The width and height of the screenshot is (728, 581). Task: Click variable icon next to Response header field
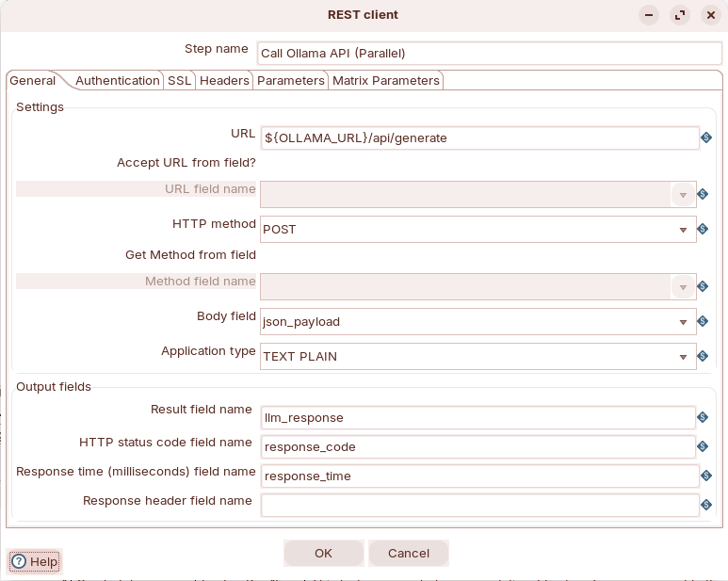[705, 505]
